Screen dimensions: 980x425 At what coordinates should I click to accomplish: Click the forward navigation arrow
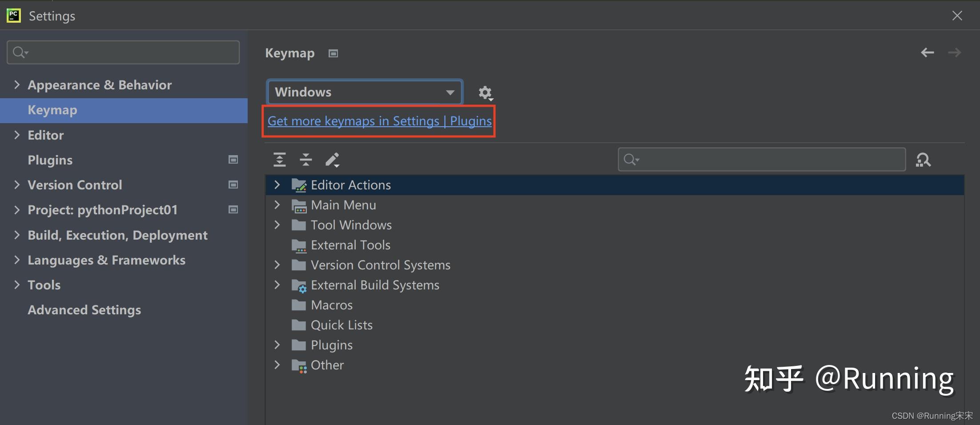point(954,53)
